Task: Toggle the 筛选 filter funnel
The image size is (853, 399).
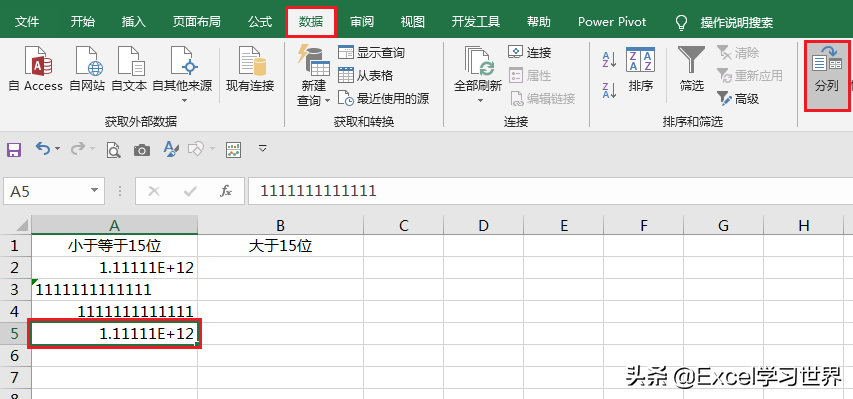Action: [x=691, y=70]
